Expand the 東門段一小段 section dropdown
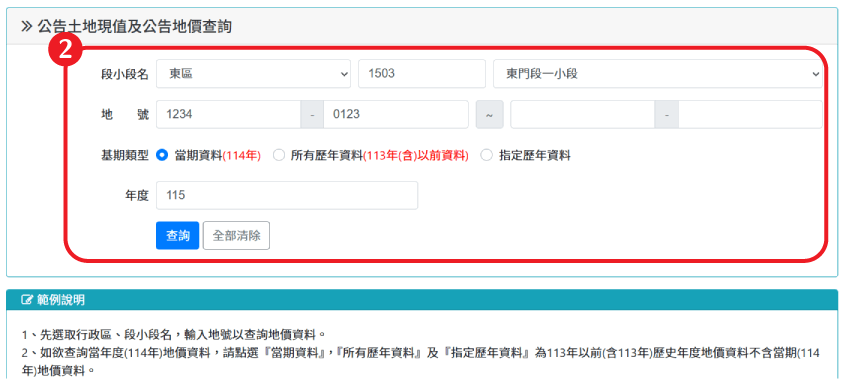 [x=657, y=74]
